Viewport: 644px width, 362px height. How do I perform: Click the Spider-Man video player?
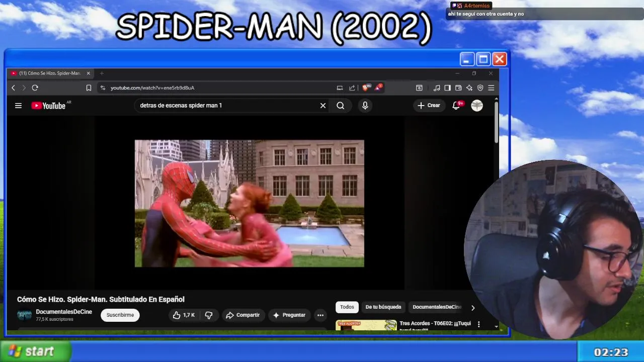tap(249, 203)
